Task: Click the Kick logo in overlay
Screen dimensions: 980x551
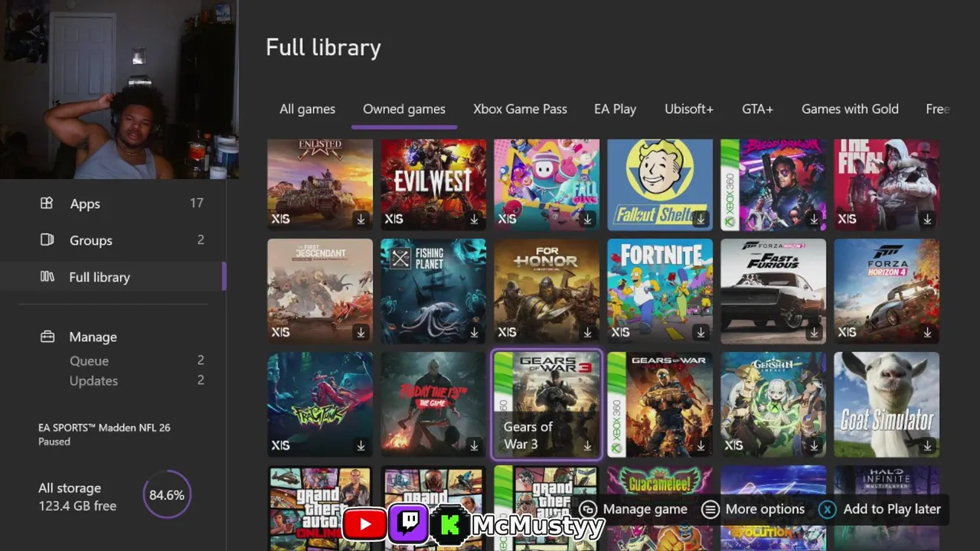Action: click(449, 524)
